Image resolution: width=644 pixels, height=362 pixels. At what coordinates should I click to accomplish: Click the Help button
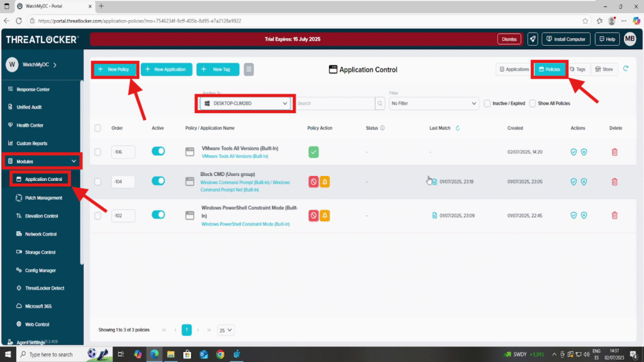[x=607, y=39]
